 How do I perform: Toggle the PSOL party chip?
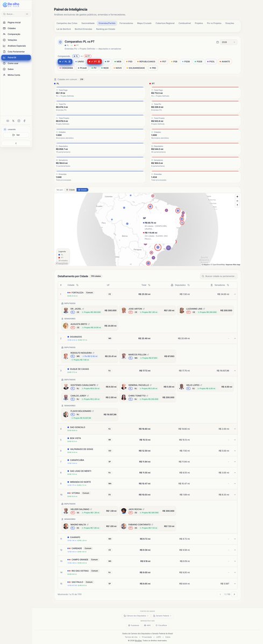pos(211,62)
